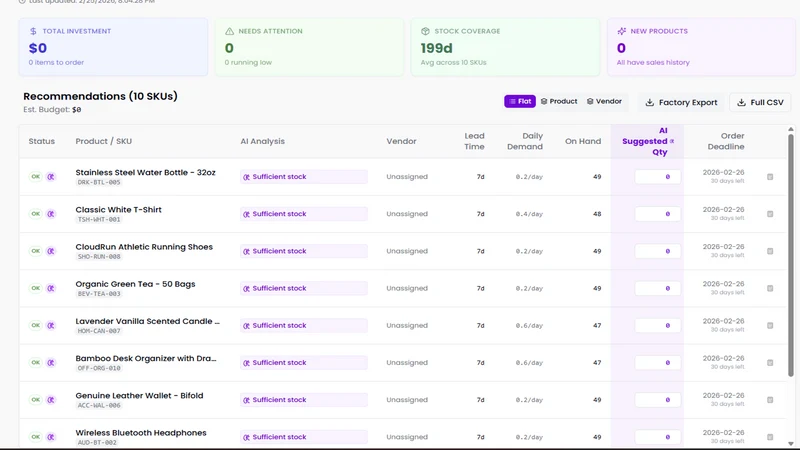Click Factory Export button

coord(682,103)
